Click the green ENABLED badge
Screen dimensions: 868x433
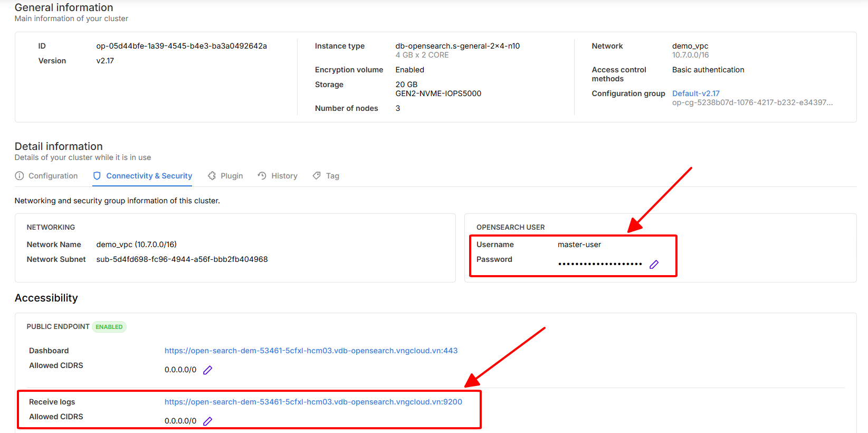[109, 327]
